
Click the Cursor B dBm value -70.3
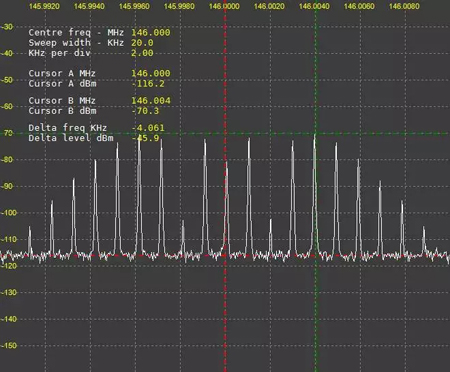[145, 111]
